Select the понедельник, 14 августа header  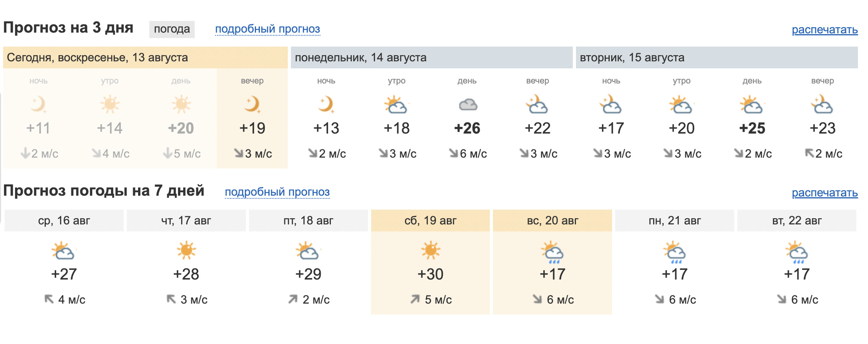pos(432,57)
